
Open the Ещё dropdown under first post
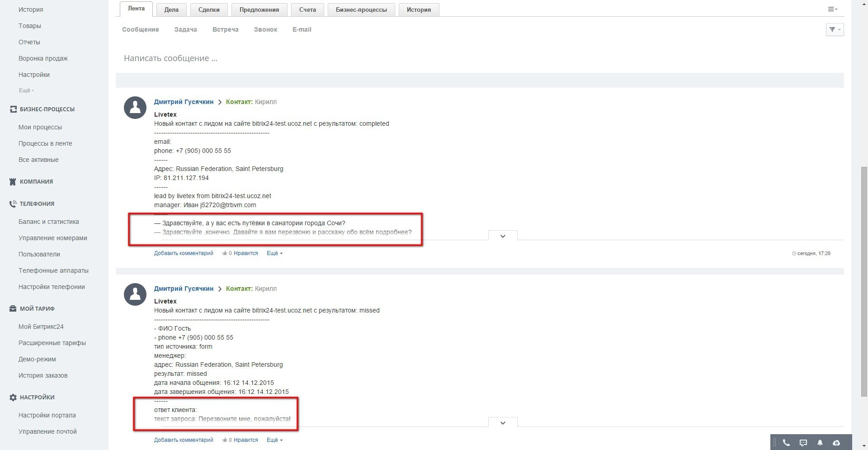274,253
